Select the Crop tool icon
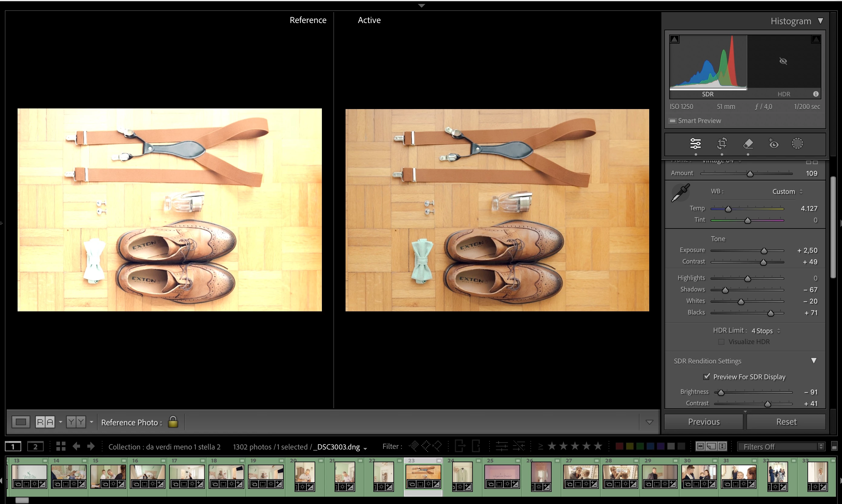The width and height of the screenshot is (842, 504). click(x=722, y=144)
